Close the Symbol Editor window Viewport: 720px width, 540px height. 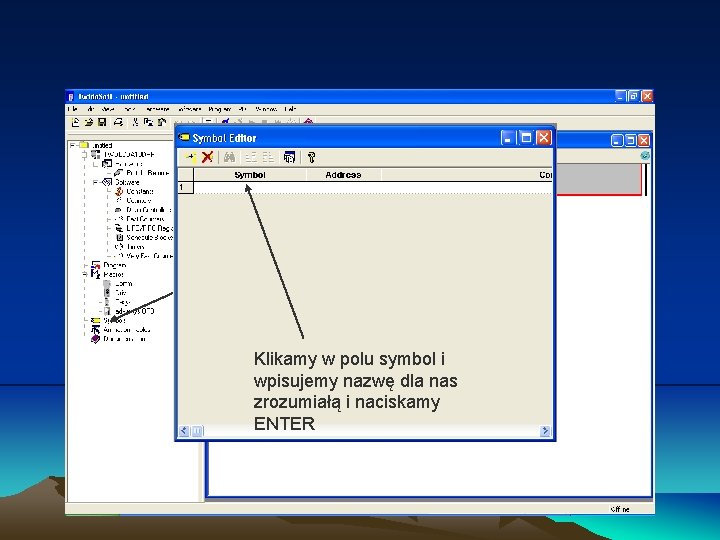point(544,138)
